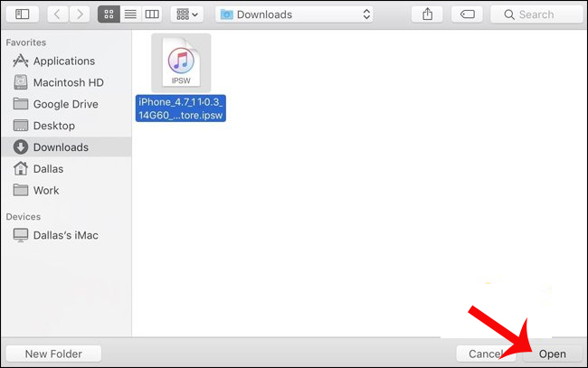Click the New Folder button
Viewport: 588px width, 368px height.
pos(53,354)
